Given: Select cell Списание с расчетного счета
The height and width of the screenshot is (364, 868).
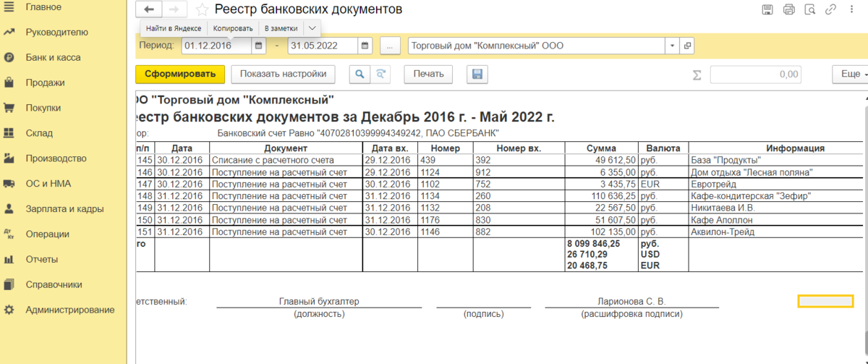Looking at the screenshot, I should (286, 160).
